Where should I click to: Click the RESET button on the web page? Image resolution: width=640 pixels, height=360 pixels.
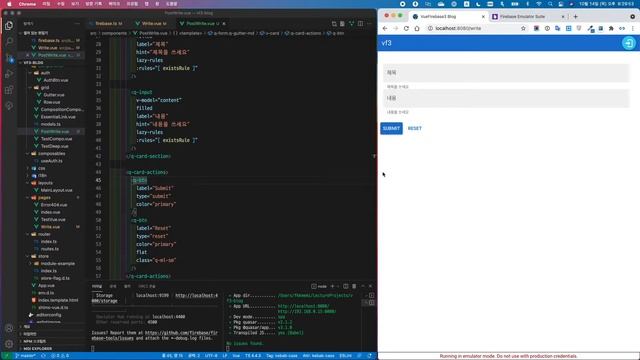tap(415, 128)
